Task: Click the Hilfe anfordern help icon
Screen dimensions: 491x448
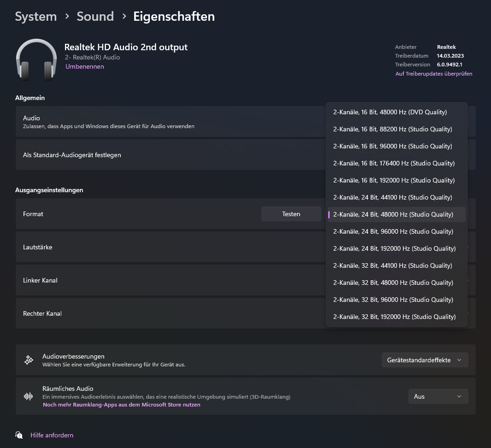Action: [x=19, y=435]
